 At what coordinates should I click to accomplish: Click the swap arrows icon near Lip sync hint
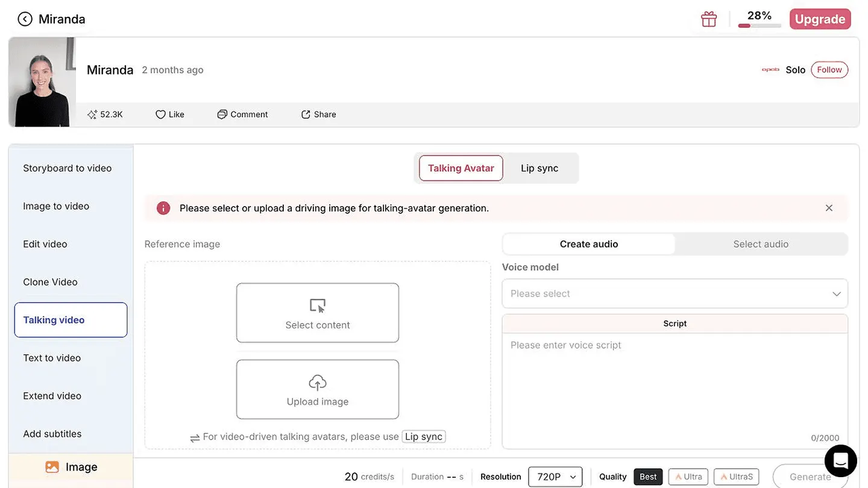coord(195,438)
